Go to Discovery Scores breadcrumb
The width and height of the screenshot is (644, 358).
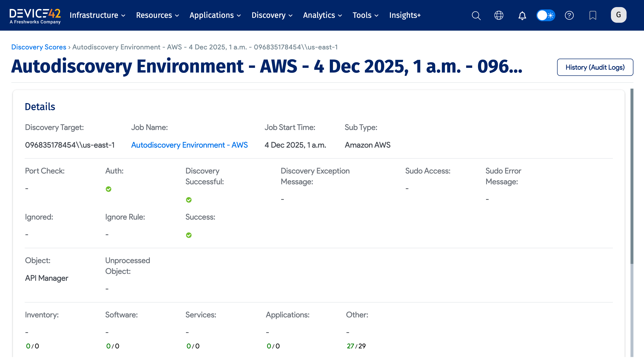[39, 47]
